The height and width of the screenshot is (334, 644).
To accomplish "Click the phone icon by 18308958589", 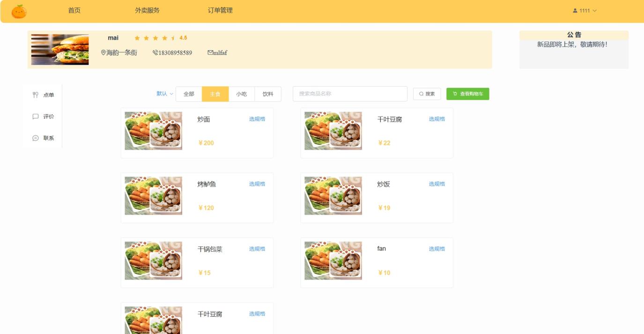I will click(x=155, y=53).
